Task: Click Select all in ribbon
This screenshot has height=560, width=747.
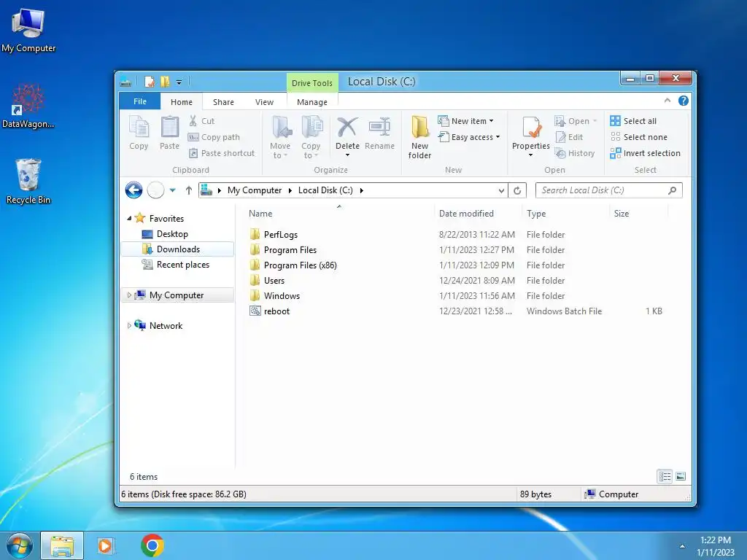Action: click(x=633, y=121)
